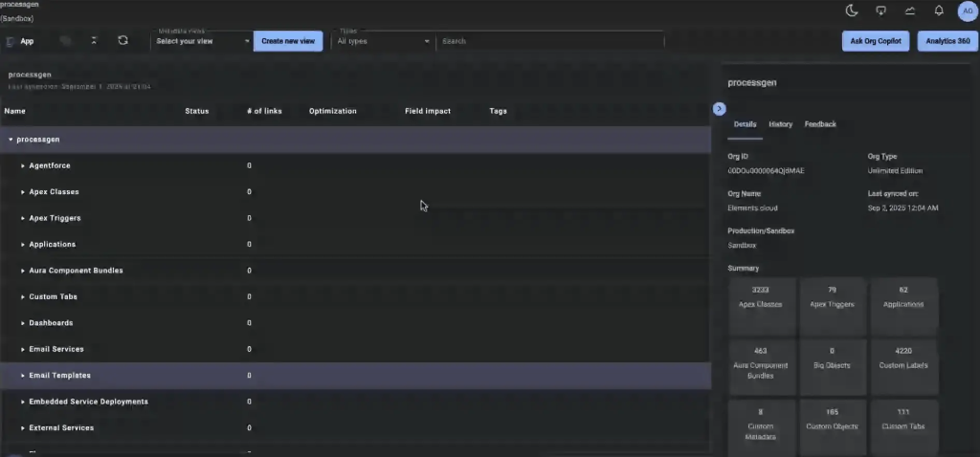Expand the Dashboards node
The width and height of the screenshot is (980, 457).
point(23,323)
